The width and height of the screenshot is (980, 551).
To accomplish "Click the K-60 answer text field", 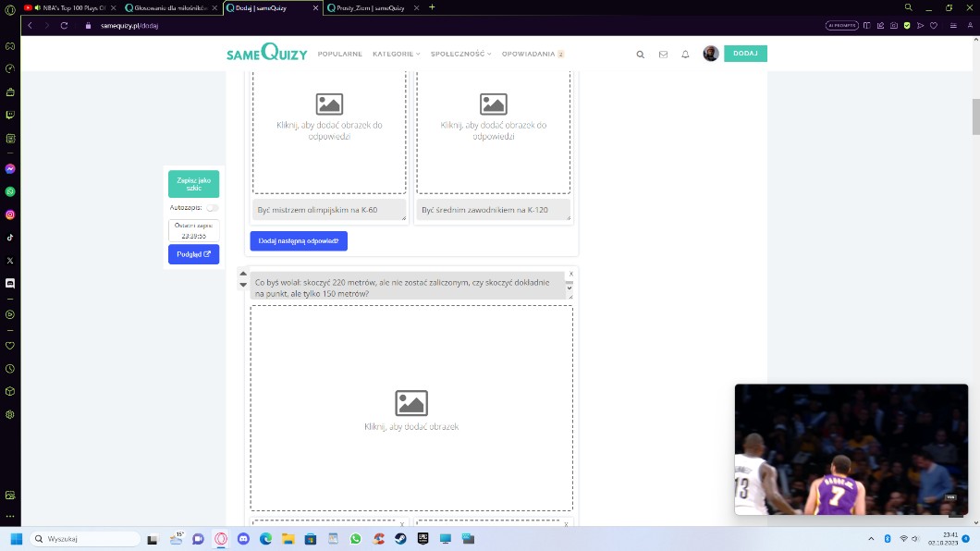I will (328, 210).
